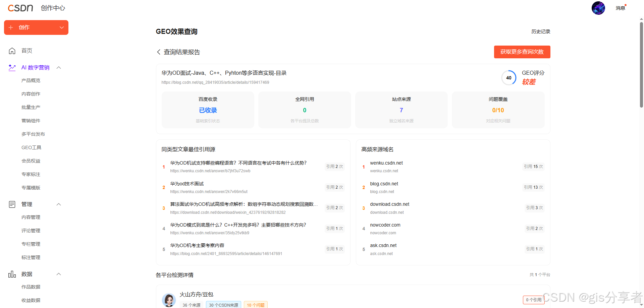Click the user avatar picture
644x308 pixels.
point(598,8)
